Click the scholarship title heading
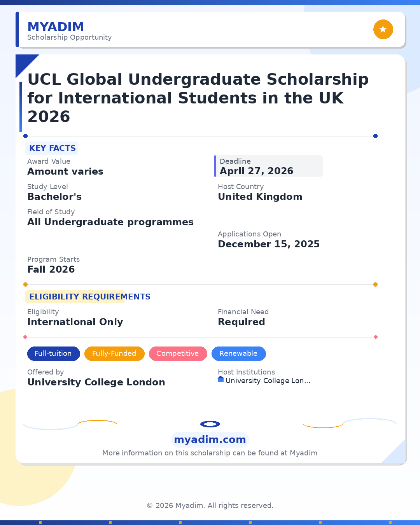Screen dimensions: 420x525 (198, 98)
